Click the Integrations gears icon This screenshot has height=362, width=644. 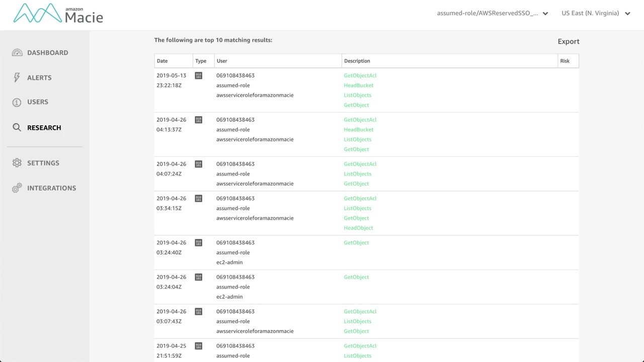pos(17,188)
